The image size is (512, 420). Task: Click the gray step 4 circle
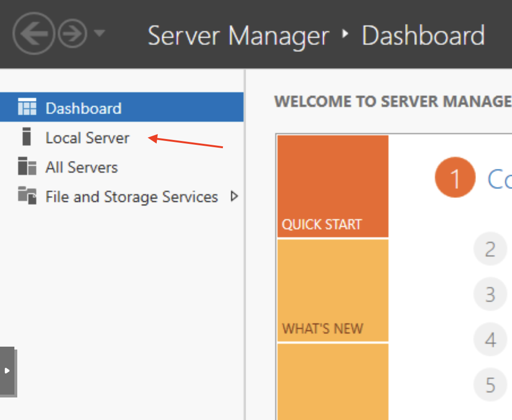pos(490,340)
